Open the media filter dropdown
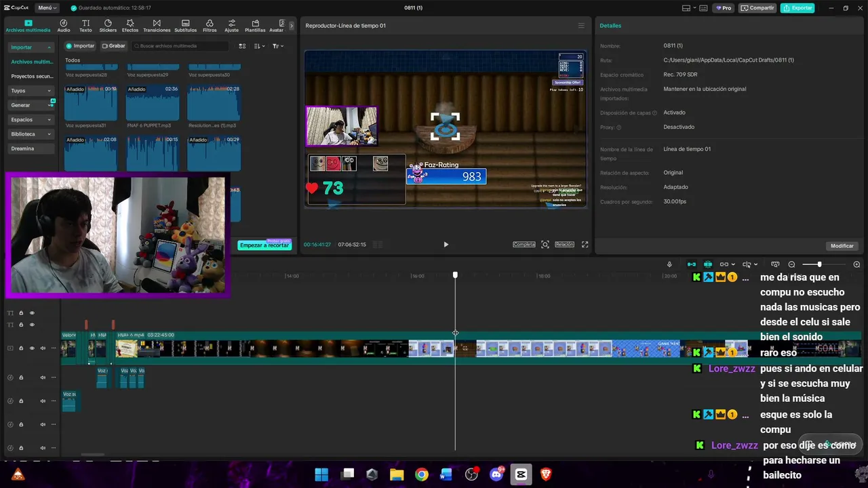Screen dimensions: 868x488 278,46
